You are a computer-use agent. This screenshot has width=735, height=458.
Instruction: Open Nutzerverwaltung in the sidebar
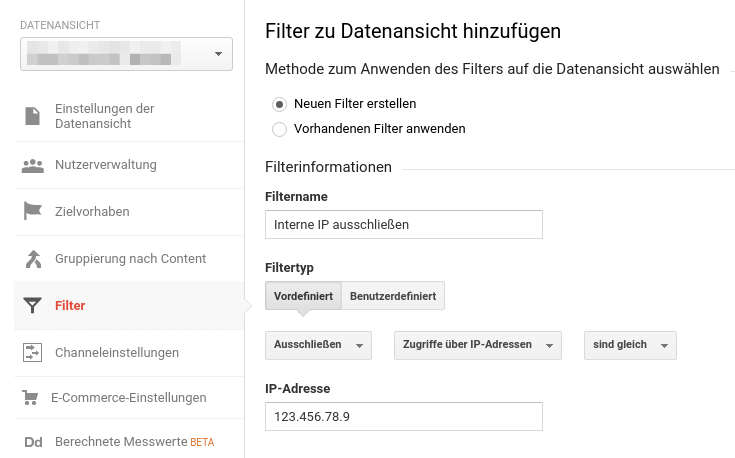pyautogui.click(x=106, y=165)
